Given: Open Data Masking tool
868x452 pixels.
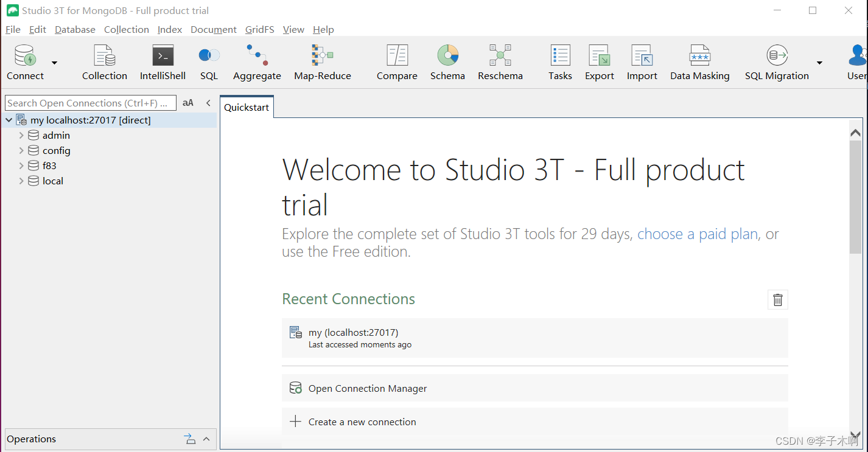Looking at the screenshot, I should pyautogui.click(x=700, y=62).
